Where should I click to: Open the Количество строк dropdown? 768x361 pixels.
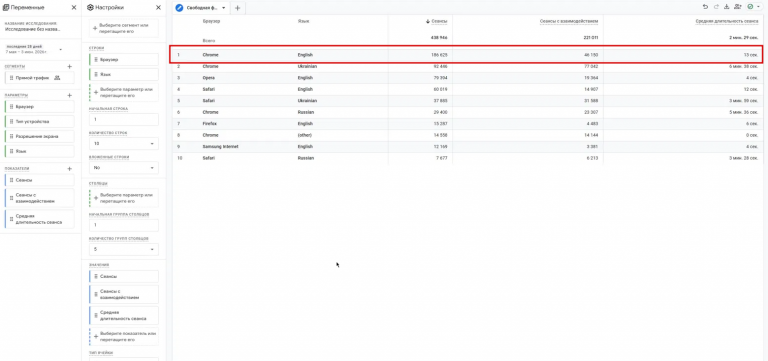(124, 144)
